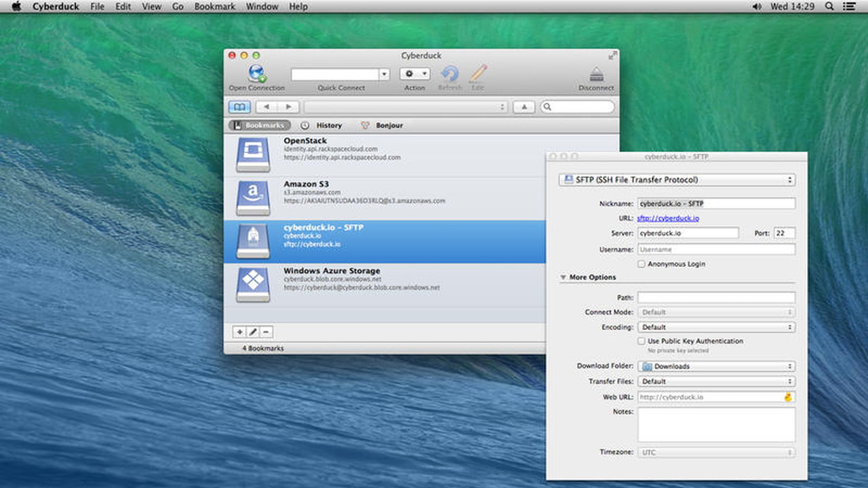Collapse the More Options disclosure triangle
The width and height of the screenshot is (868, 488).
563,277
